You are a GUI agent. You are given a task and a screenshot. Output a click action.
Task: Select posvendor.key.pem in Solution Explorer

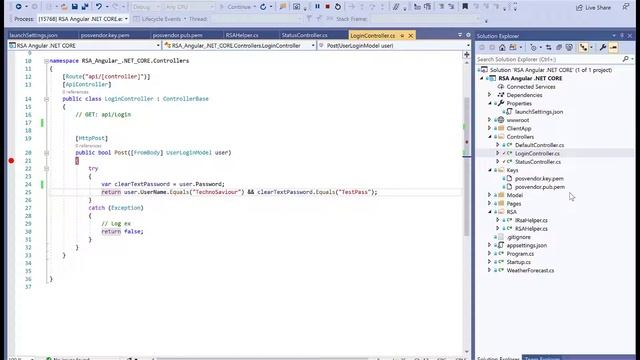pos(539,178)
